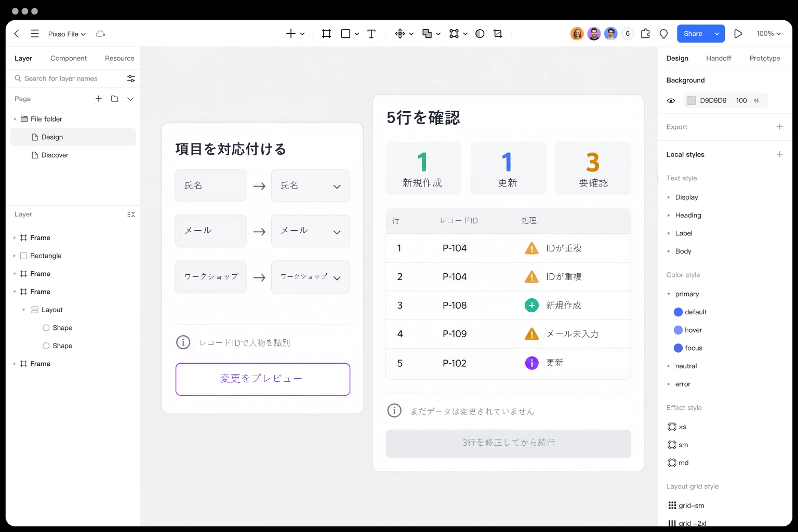Open the Handoff tab
The width and height of the screenshot is (798, 532).
click(x=719, y=58)
